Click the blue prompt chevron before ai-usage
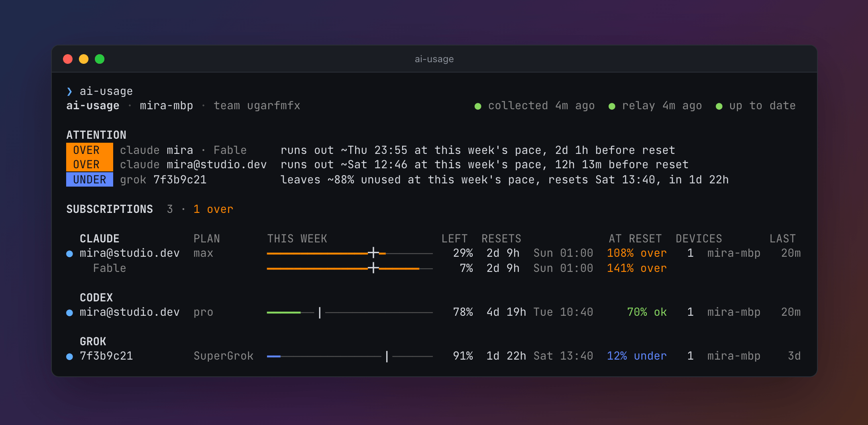Screen dimensions: 868x425 point(70,92)
